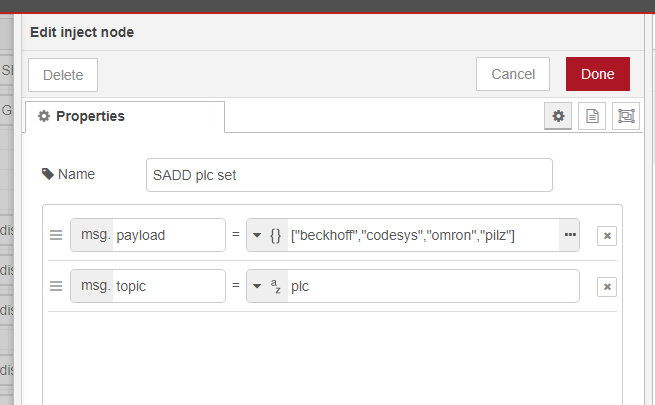Grab reorder handle of payload row
This screenshot has height=405, width=655.
(x=56, y=235)
